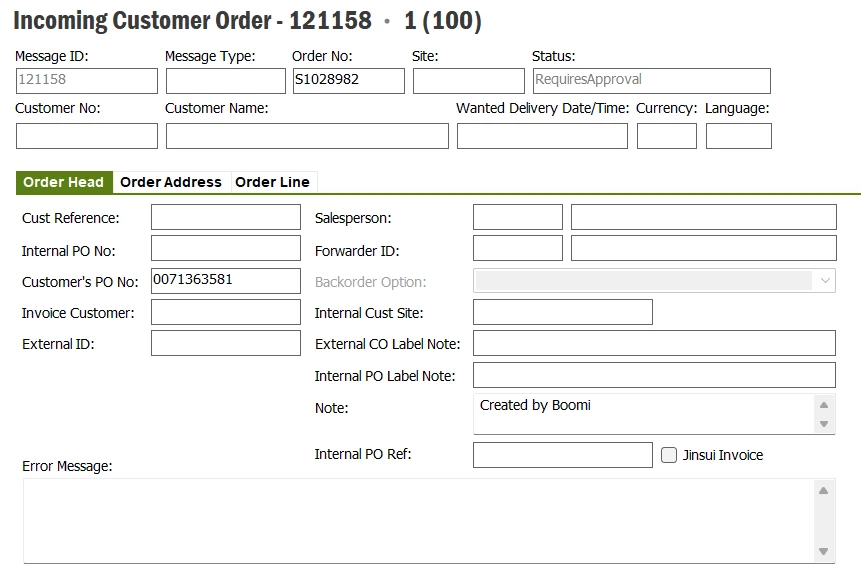Focus the Customer's PO No field
The width and height of the screenshot is (861, 580).
point(225,281)
